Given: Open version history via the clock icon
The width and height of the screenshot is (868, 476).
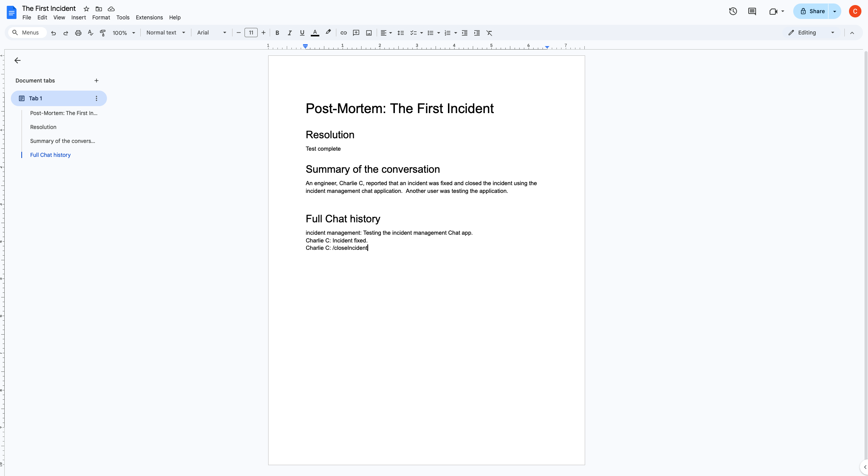Looking at the screenshot, I should pyautogui.click(x=733, y=11).
